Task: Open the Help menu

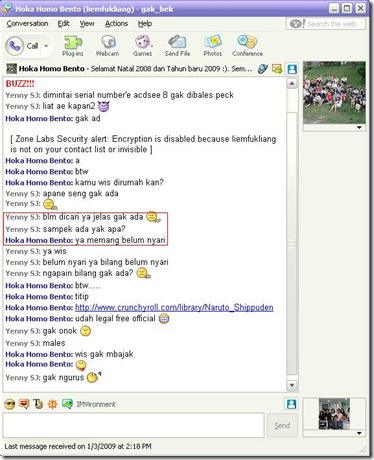Action: (145, 24)
